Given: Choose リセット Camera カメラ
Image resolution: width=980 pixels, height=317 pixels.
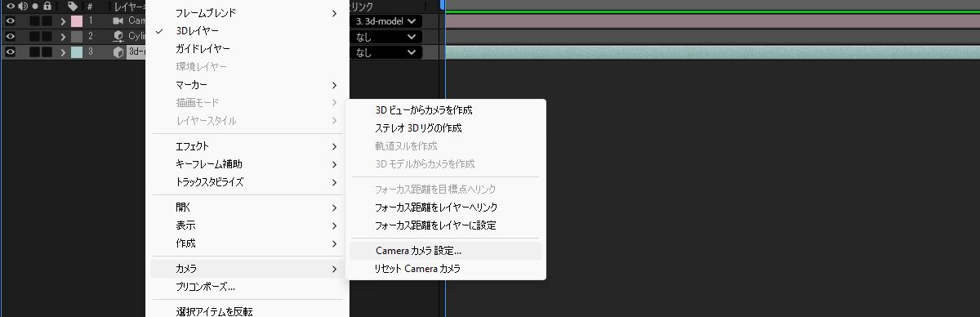Looking at the screenshot, I should pos(445,268).
